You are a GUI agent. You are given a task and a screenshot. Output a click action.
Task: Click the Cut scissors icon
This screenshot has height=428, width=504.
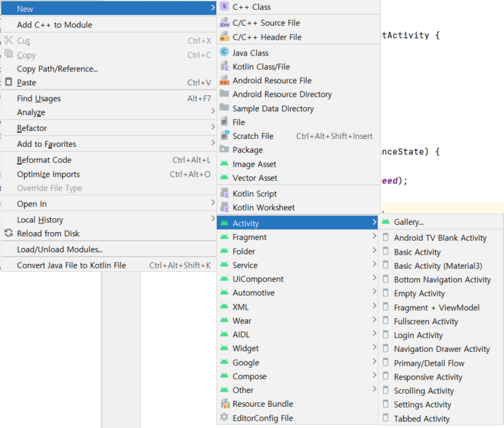9,40
